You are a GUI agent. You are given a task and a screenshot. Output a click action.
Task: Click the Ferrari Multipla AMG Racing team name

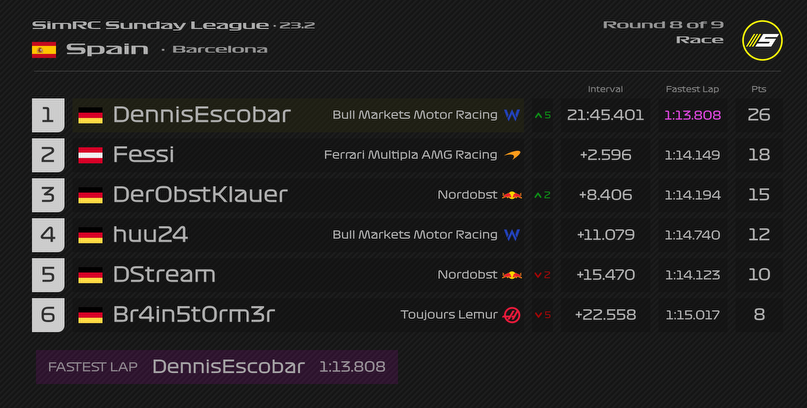click(410, 155)
